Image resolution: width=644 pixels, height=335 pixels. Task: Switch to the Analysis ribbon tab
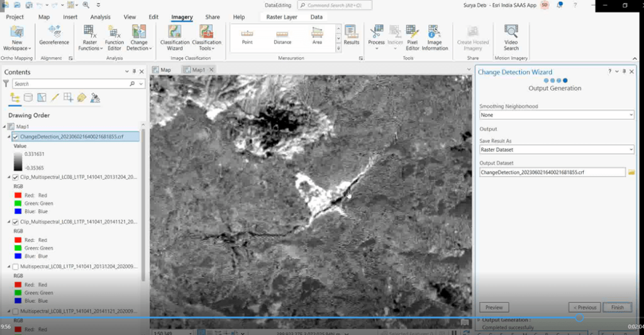(100, 17)
